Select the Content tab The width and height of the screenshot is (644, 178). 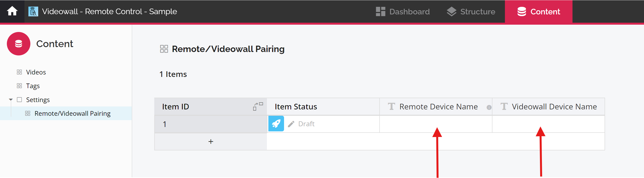pyautogui.click(x=538, y=11)
